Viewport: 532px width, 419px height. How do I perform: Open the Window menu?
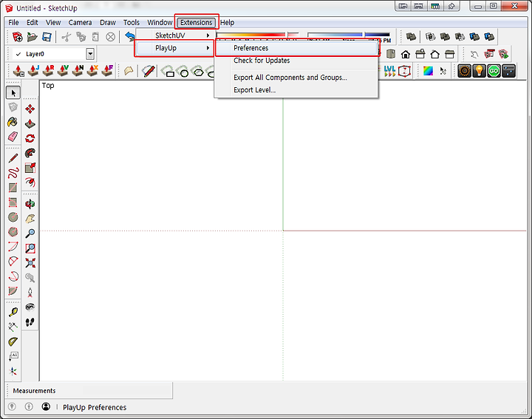[160, 22]
